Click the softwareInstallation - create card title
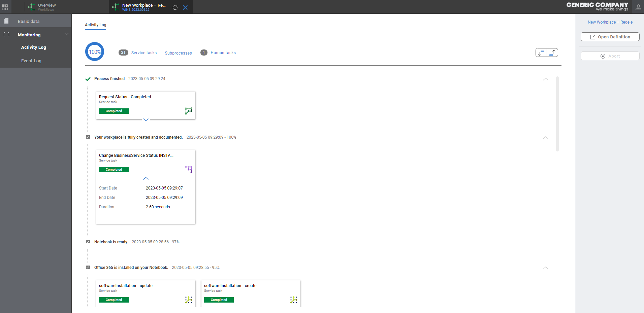This screenshot has width=644, height=313. point(230,286)
